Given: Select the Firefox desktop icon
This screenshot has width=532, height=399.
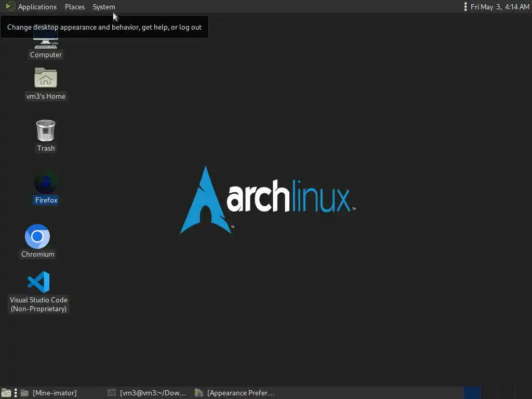Looking at the screenshot, I should 46,182.
